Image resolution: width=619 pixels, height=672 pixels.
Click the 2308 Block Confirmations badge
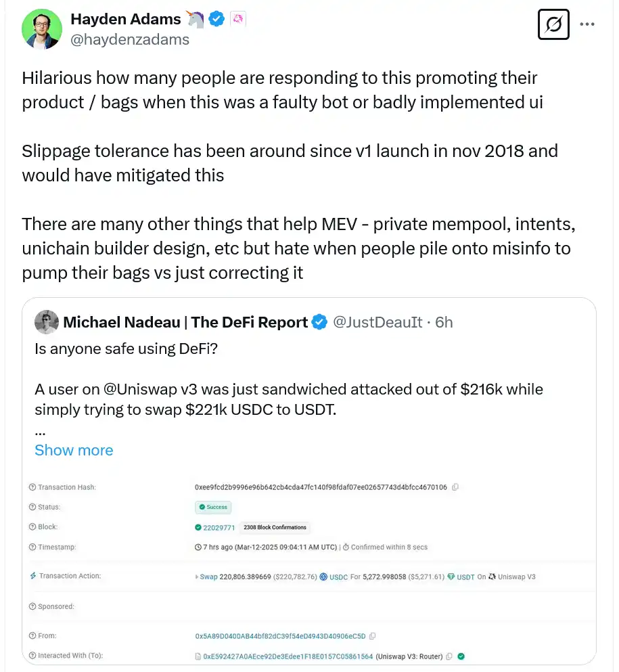point(275,527)
